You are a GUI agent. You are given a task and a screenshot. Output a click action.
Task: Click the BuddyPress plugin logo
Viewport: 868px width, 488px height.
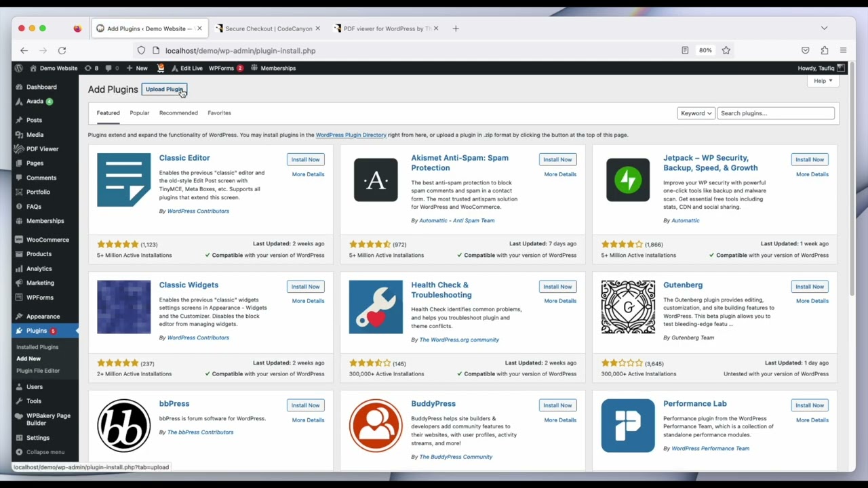(376, 426)
